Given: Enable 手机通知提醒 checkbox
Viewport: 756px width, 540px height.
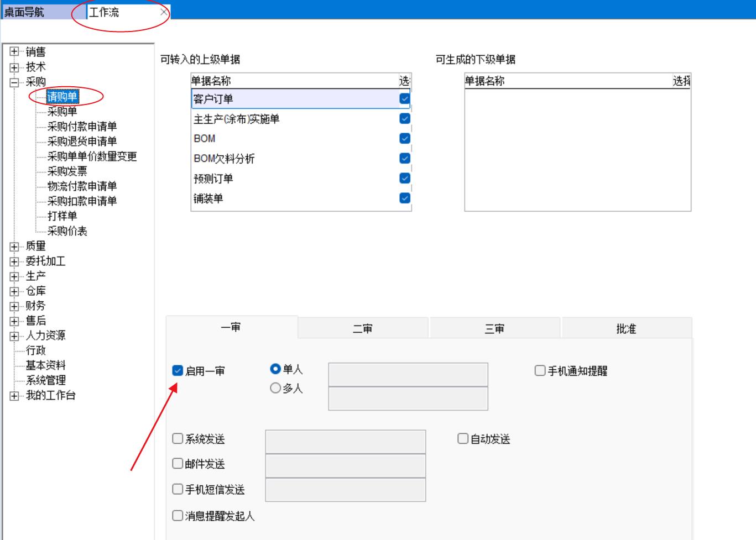Looking at the screenshot, I should point(540,371).
